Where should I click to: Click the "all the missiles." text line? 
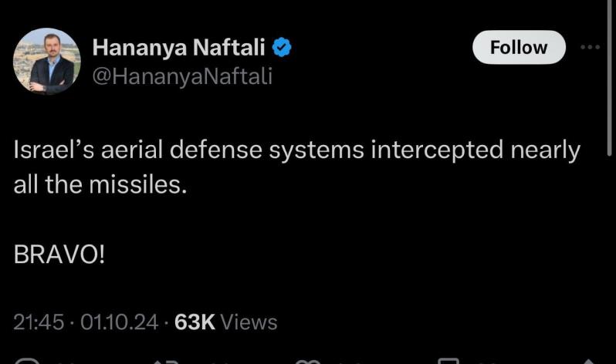[100, 185]
